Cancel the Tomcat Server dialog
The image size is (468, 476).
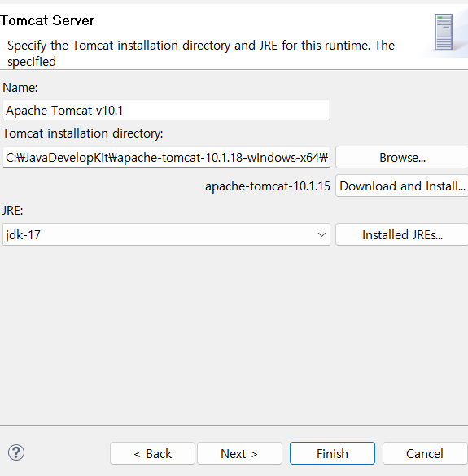(425, 453)
